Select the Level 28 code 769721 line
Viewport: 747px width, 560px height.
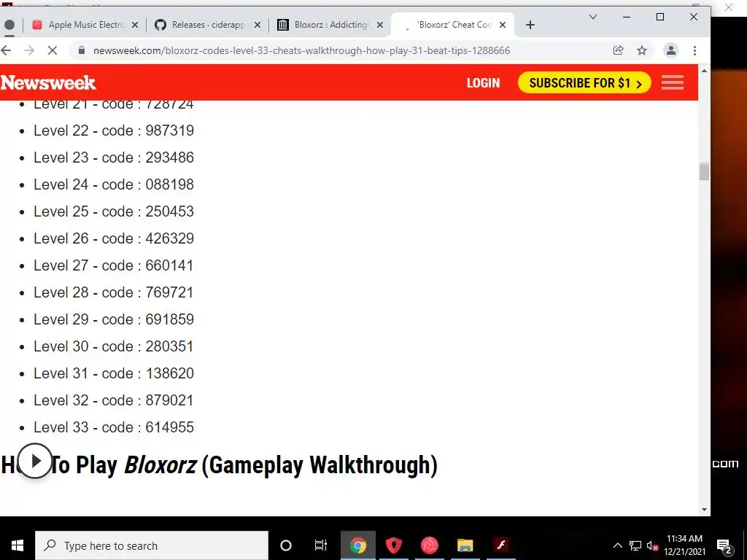[113, 292]
